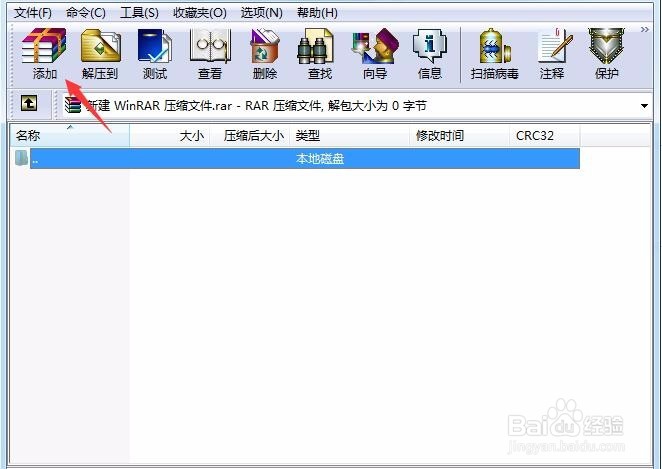Open the 收藏夹(O) menu
The width and height of the screenshot is (662, 469).
pyautogui.click(x=200, y=13)
